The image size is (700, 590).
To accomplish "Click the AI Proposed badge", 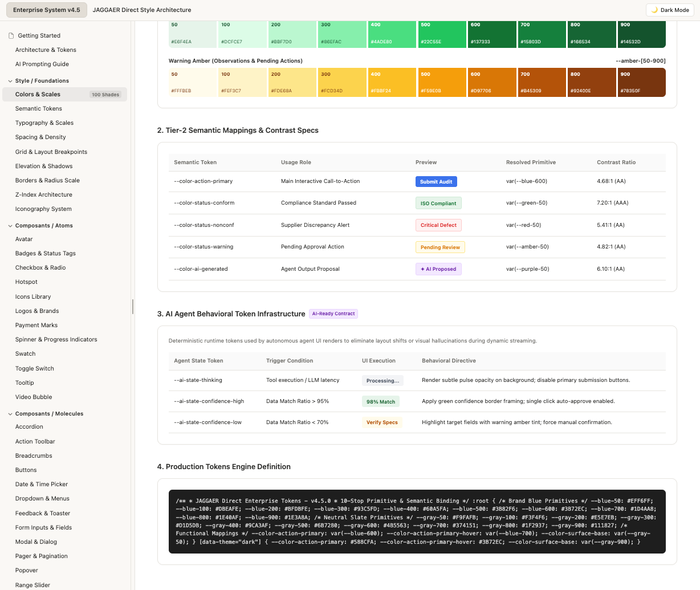I will pyautogui.click(x=438, y=269).
